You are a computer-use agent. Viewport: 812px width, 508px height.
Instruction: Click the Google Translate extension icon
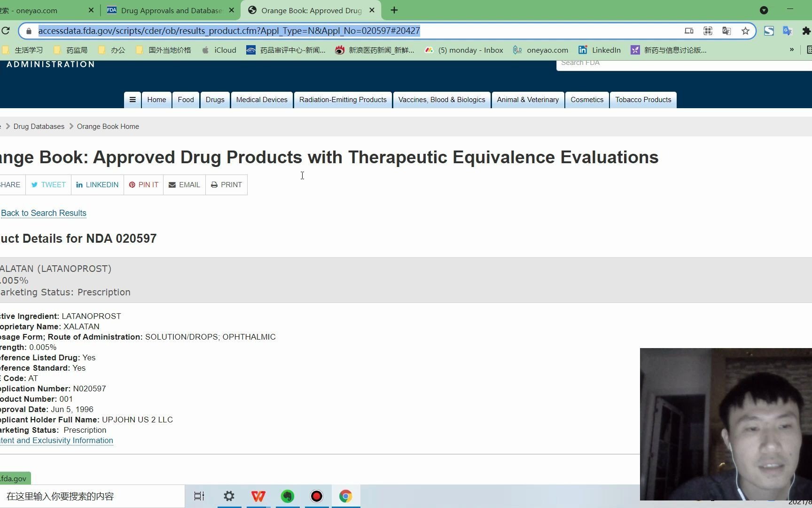point(788,31)
